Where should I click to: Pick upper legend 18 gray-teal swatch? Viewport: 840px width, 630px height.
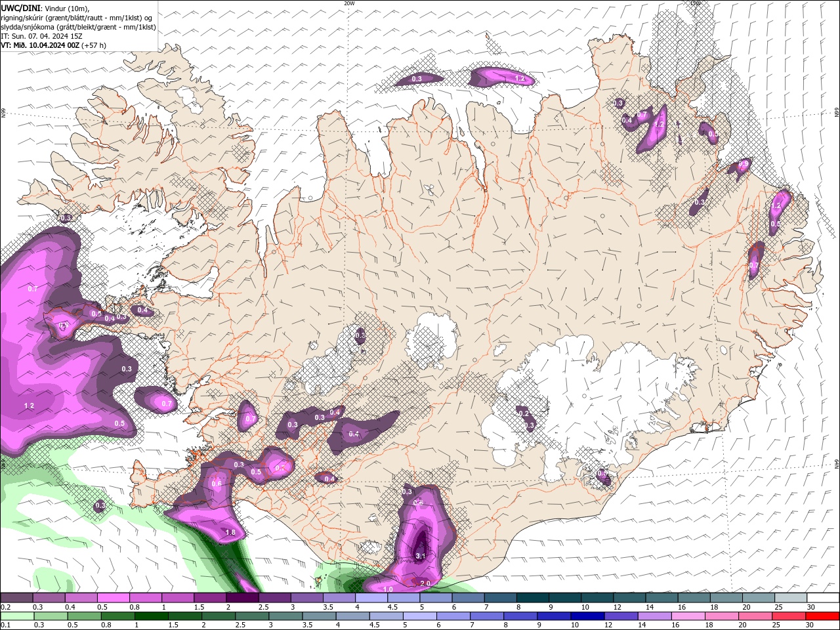(x=726, y=598)
